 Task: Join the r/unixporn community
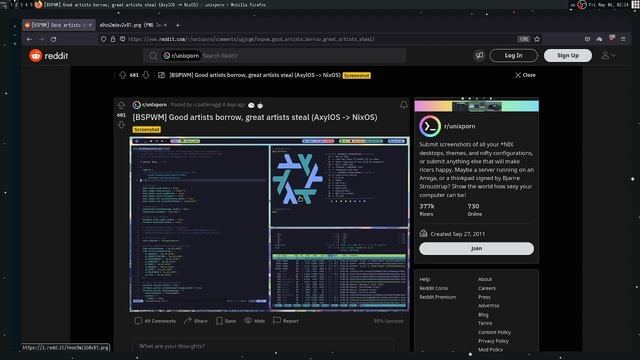pos(476,249)
